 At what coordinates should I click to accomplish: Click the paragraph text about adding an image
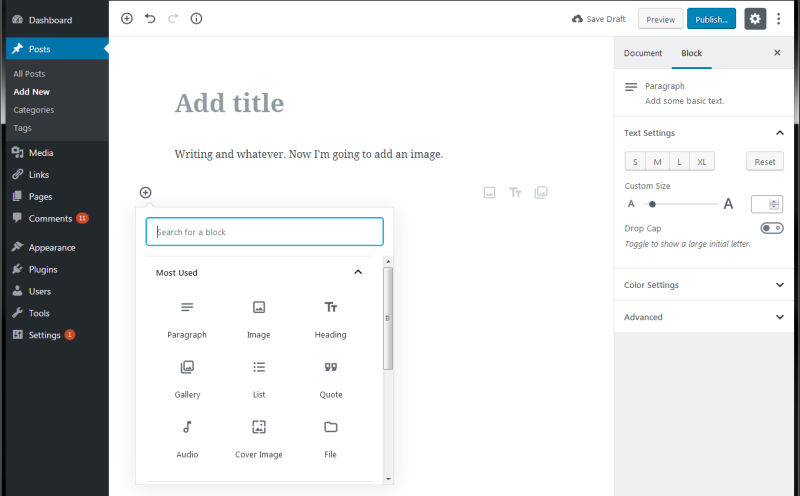(309, 154)
